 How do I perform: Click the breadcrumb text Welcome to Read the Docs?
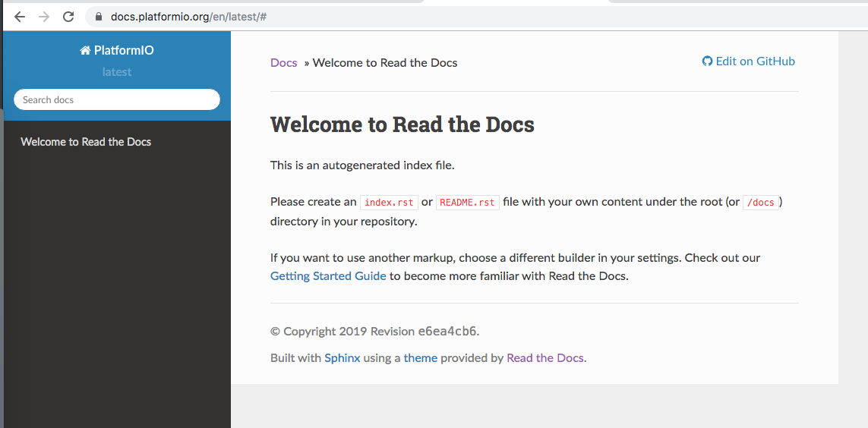click(x=385, y=62)
